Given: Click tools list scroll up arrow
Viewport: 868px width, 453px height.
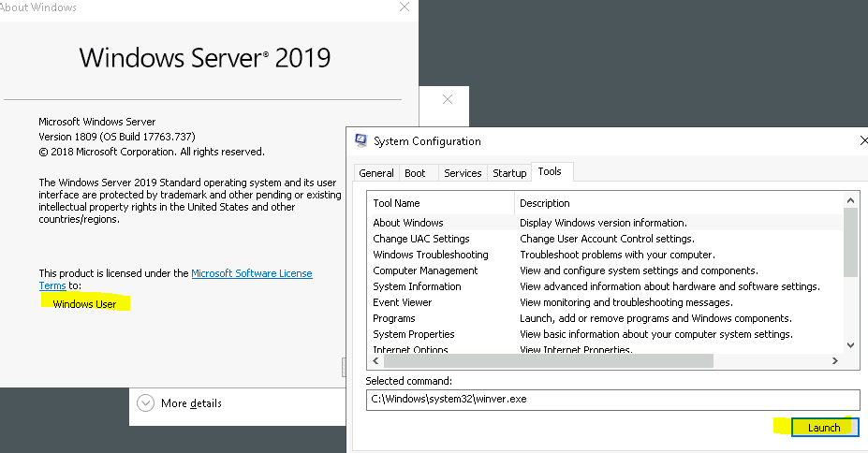Looking at the screenshot, I should [851, 200].
